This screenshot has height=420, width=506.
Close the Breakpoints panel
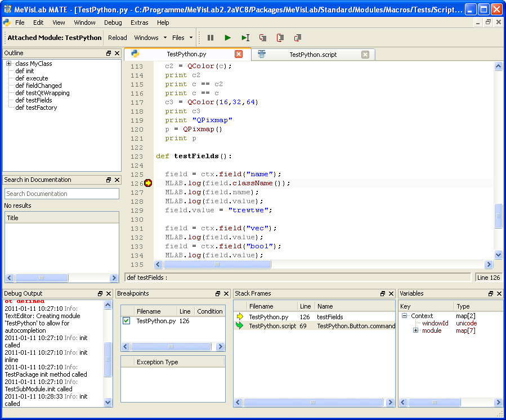226,293
